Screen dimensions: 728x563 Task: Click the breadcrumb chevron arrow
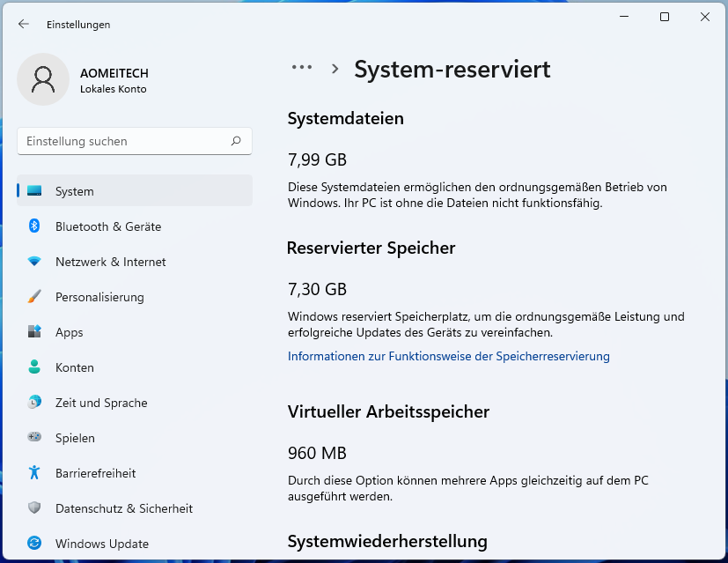(335, 69)
